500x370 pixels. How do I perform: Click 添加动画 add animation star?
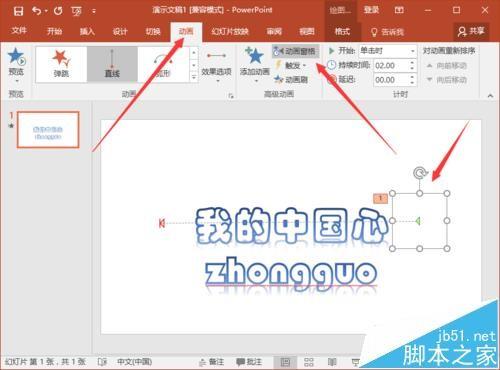(x=255, y=64)
